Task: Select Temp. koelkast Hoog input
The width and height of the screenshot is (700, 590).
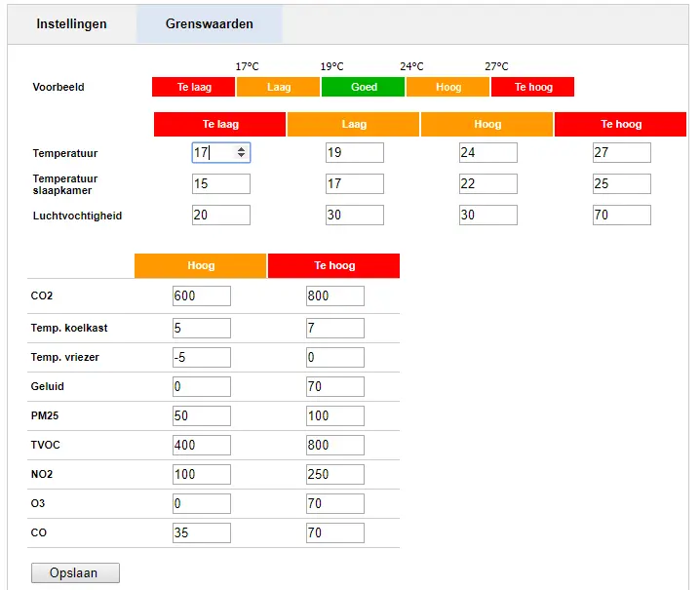Action: pyautogui.click(x=201, y=329)
